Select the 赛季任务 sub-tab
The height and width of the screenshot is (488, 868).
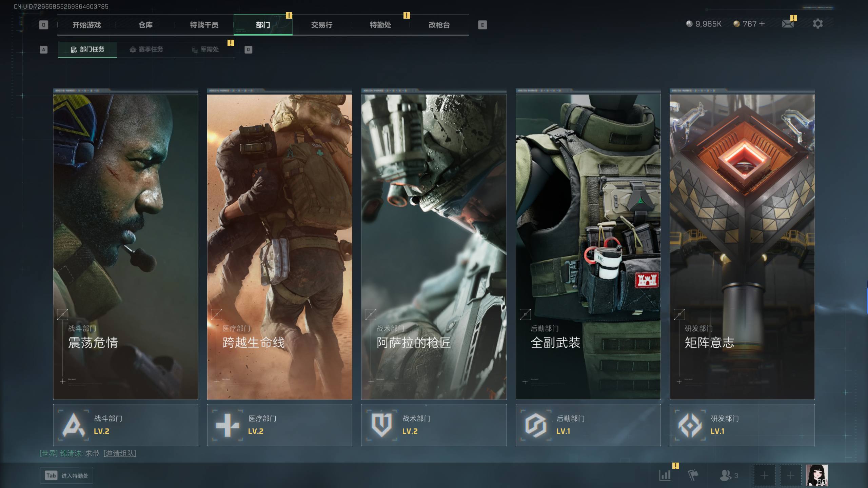point(146,49)
